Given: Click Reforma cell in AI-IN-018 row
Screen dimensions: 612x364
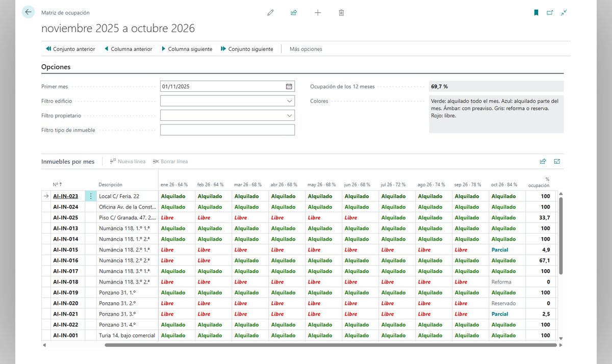Looking at the screenshot, I should (x=501, y=282).
